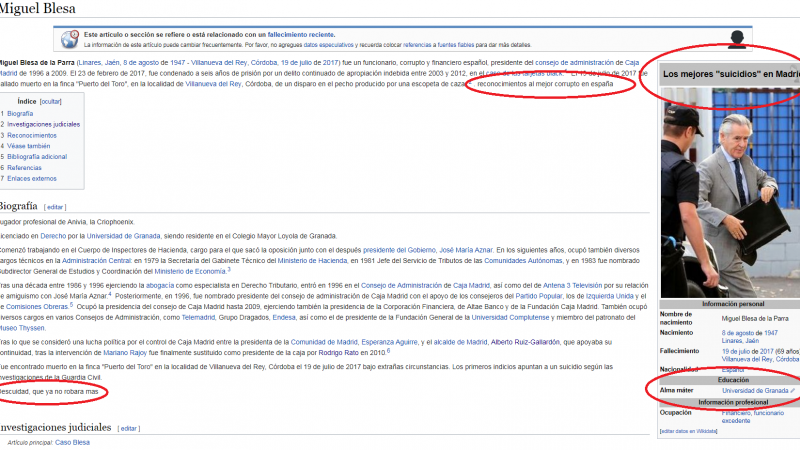The image size is (800, 450).
Task: Jump to 'Reconocimientos' in the index
Action: (x=32, y=136)
